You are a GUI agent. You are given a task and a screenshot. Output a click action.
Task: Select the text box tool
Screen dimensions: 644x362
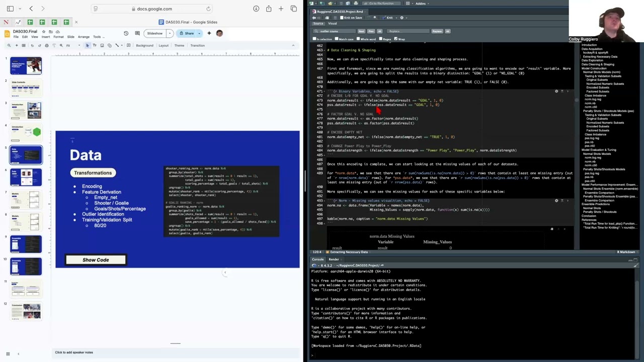pyautogui.click(x=95, y=45)
